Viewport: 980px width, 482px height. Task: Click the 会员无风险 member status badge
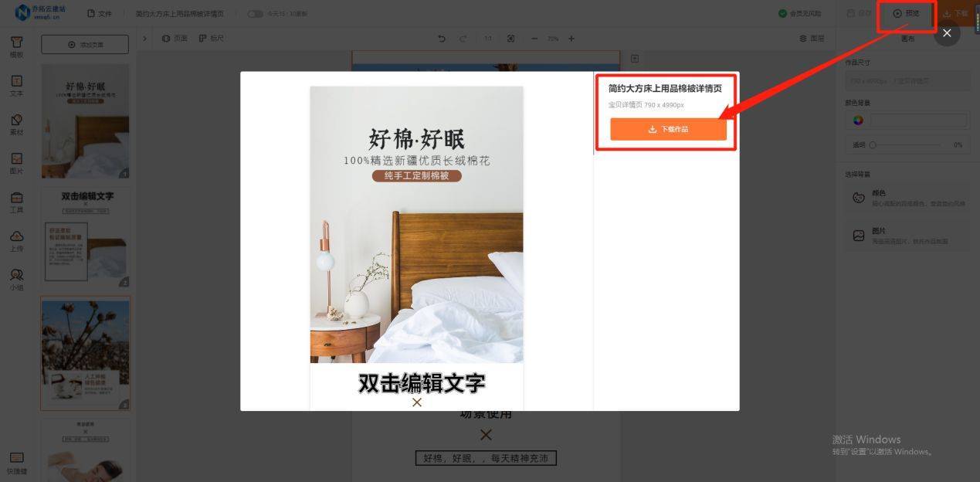799,14
